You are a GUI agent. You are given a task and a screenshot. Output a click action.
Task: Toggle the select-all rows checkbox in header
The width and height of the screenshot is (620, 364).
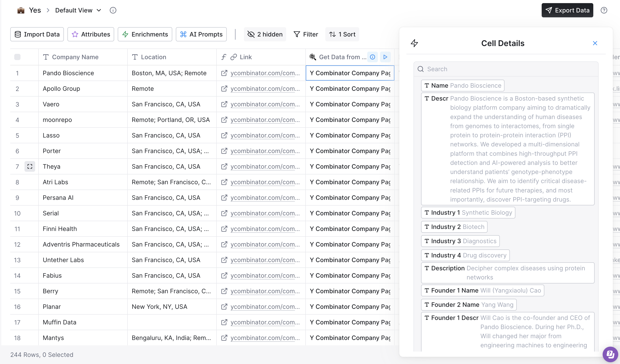pos(17,57)
